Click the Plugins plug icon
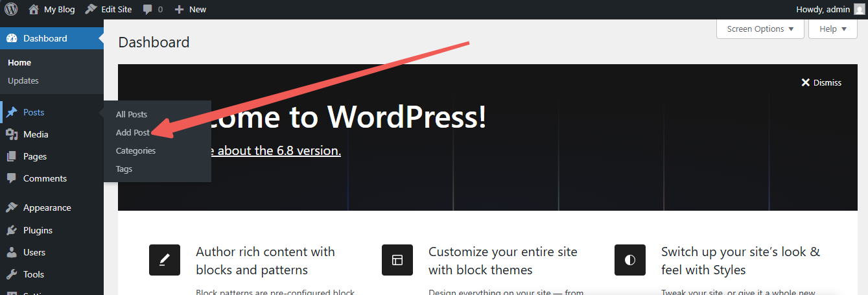This screenshot has height=295, width=868. coord(12,230)
